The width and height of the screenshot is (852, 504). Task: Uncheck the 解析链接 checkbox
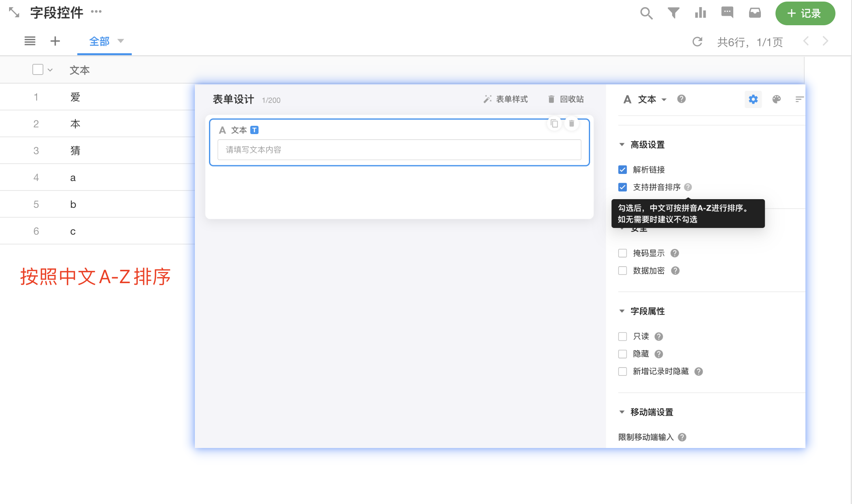click(x=622, y=170)
